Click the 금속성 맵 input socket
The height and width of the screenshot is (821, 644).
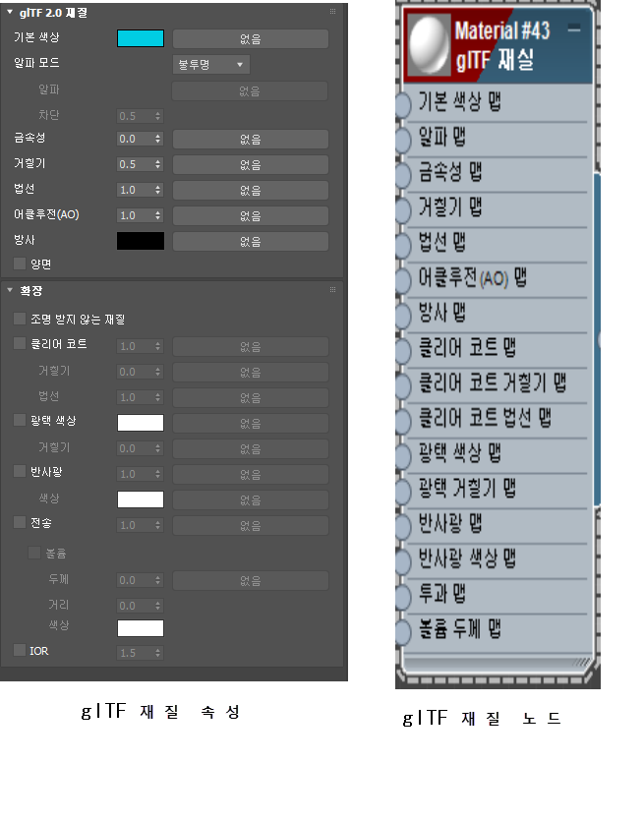pos(403,175)
